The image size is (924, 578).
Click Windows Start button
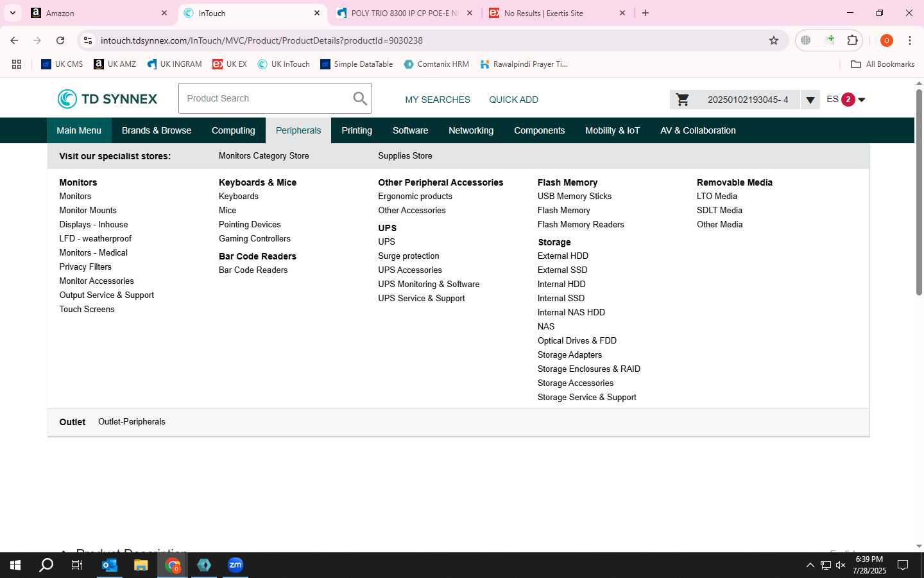15,565
